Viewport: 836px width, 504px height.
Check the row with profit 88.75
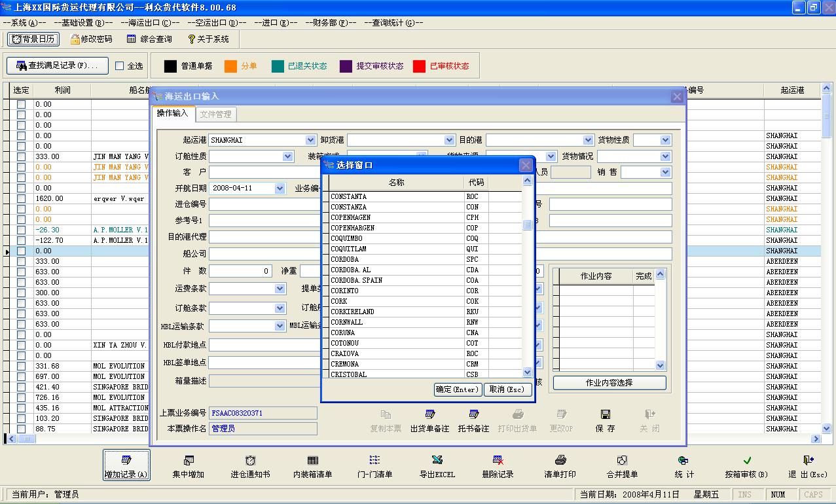pyautogui.click(x=22, y=429)
